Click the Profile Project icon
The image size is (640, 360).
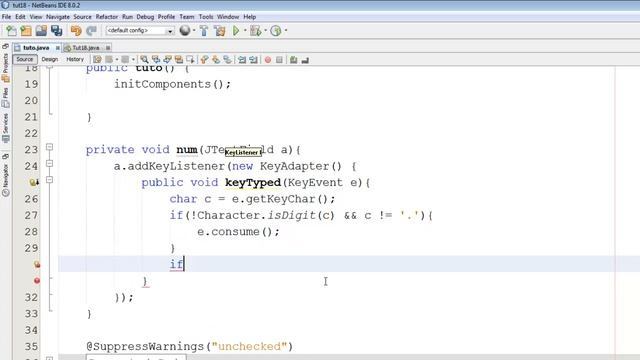pyautogui.click(x=276, y=31)
